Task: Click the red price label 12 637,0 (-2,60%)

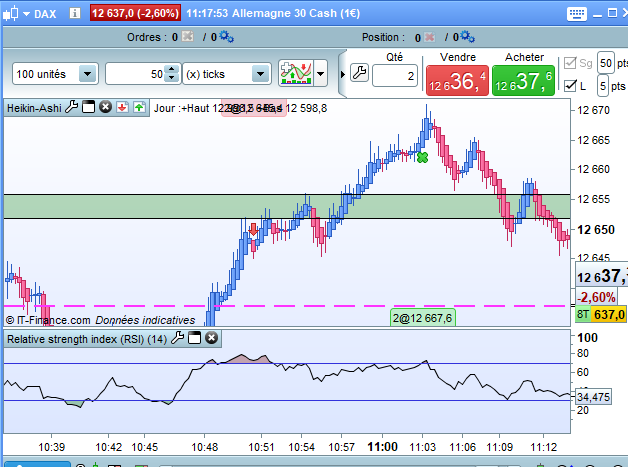Action: pyautogui.click(x=135, y=13)
